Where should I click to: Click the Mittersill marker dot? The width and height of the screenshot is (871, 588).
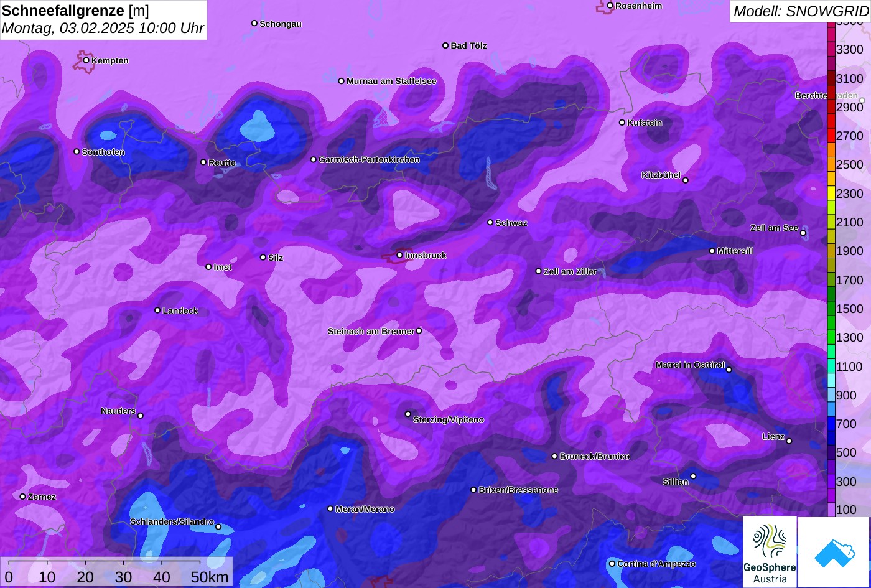tap(712, 251)
